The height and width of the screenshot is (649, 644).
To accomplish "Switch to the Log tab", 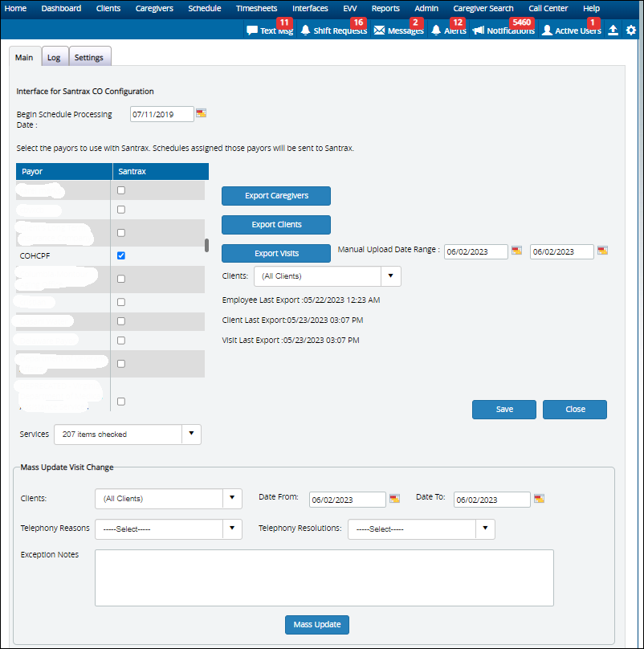I will pos(54,58).
